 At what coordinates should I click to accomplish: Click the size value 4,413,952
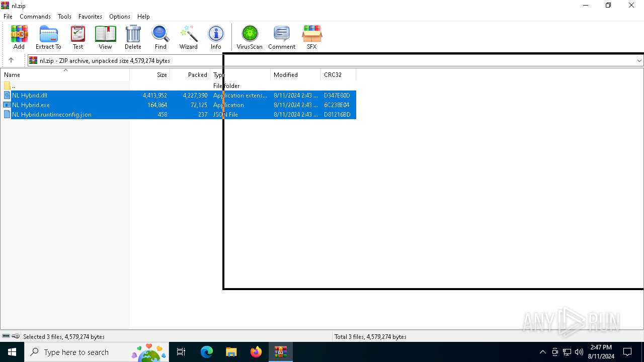click(154, 96)
